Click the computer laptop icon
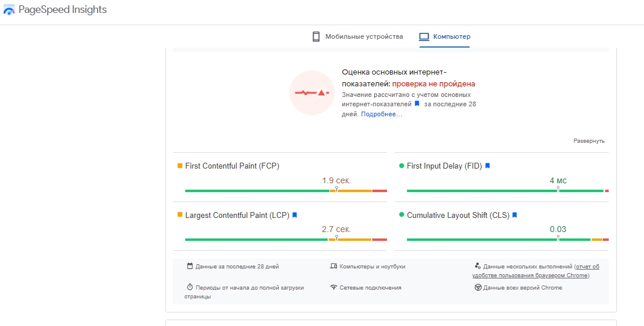This screenshot has height=326, width=644. (x=424, y=36)
